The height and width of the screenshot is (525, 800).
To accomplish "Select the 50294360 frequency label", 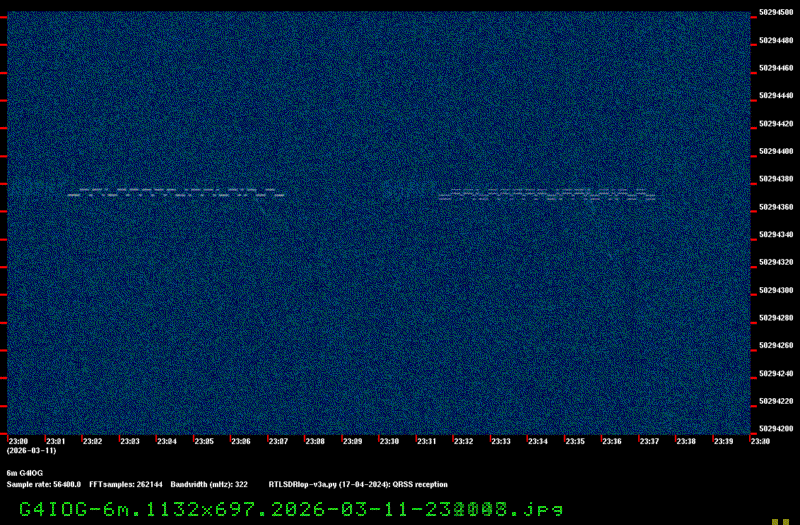I will [x=776, y=207].
